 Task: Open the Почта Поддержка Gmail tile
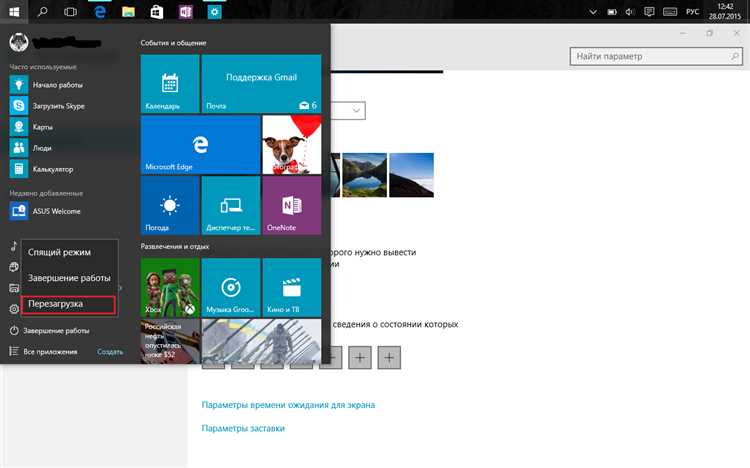pyautogui.click(x=261, y=84)
